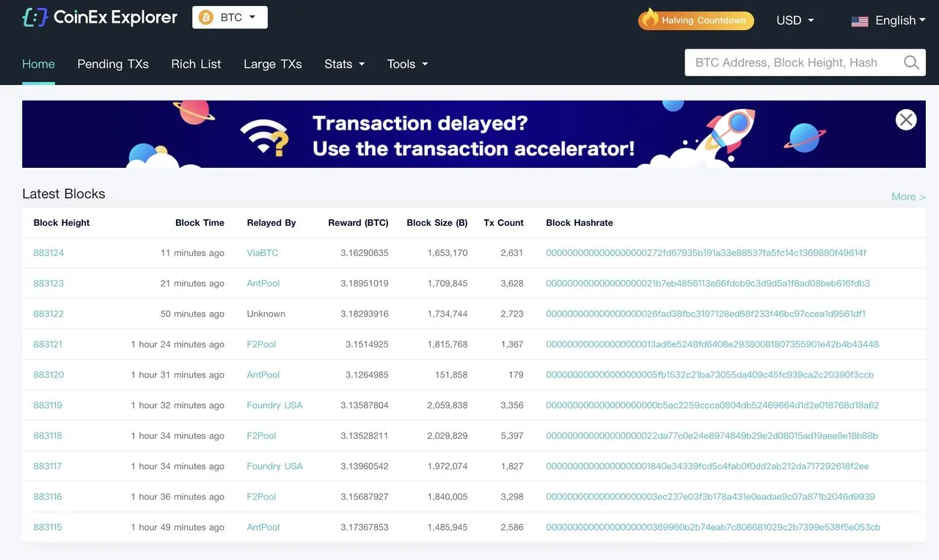Click the orange Bitcoin coin icon
The image size is (939, 560).
click(206, 18)
